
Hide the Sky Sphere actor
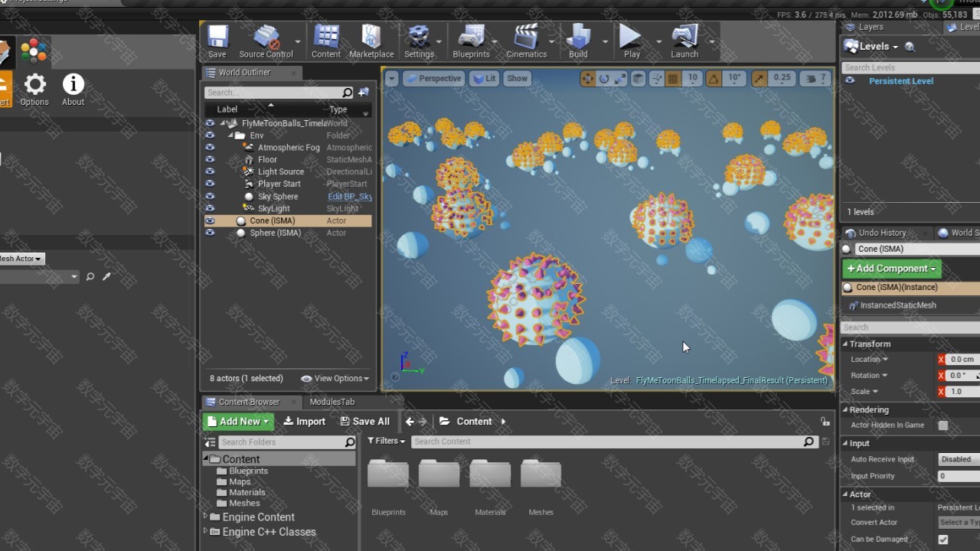click(210, 196)
